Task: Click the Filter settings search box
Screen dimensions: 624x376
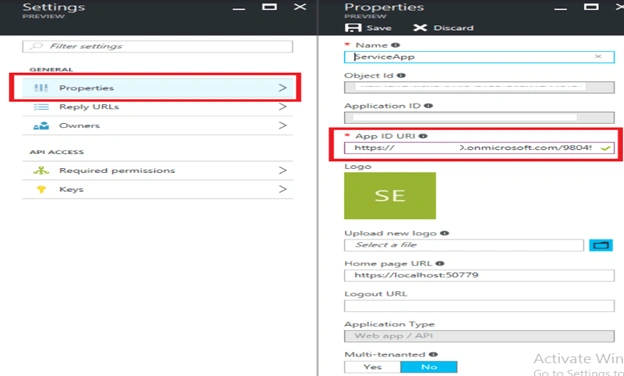Action: pyautogui.click(x=158, y=46)
